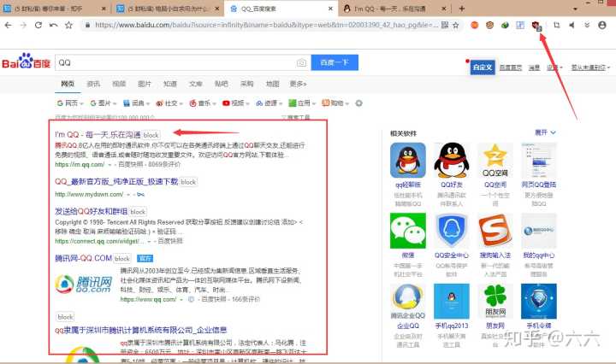Switch to the 贴吧 search tab

tap(222, 84)
